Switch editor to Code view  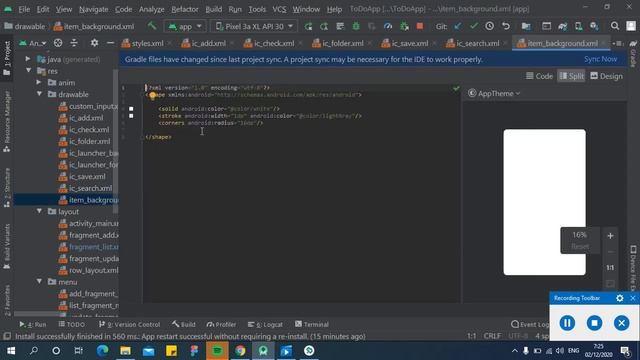(539, 76)
